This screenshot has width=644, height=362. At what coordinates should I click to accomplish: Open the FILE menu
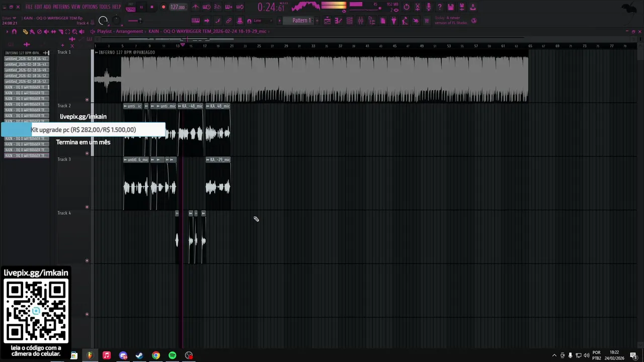[29, 7]
